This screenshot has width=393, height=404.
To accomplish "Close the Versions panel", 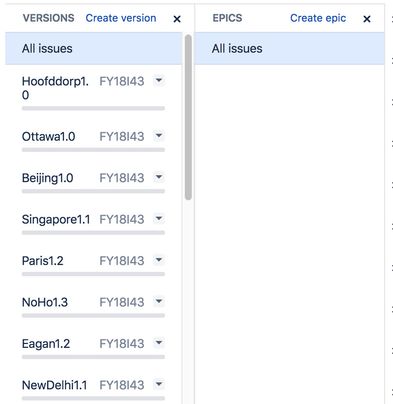I will click(x=177, y=19).
